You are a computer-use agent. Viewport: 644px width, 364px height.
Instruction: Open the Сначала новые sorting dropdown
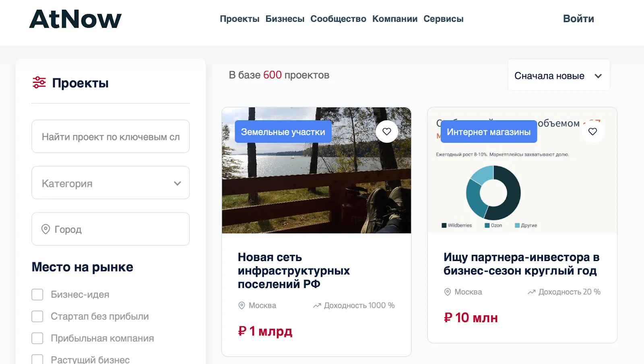(x=559, y=75)
